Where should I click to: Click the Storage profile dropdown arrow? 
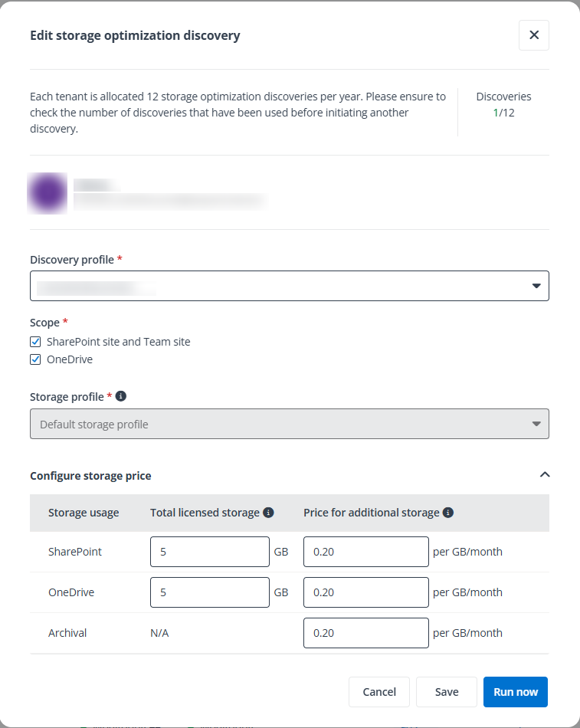click(536, 423)
